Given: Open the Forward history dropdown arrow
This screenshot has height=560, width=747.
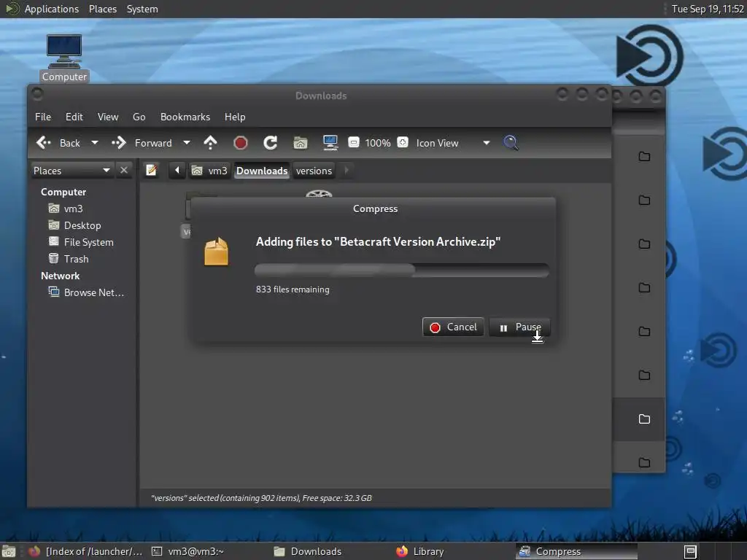Looking at the screenshot, I should click(187, 143).
